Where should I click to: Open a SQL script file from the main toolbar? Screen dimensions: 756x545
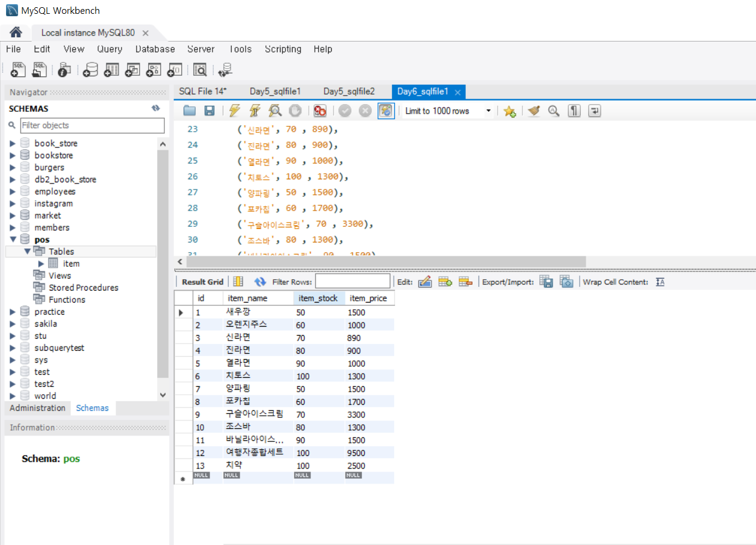(x=39, y=70)
